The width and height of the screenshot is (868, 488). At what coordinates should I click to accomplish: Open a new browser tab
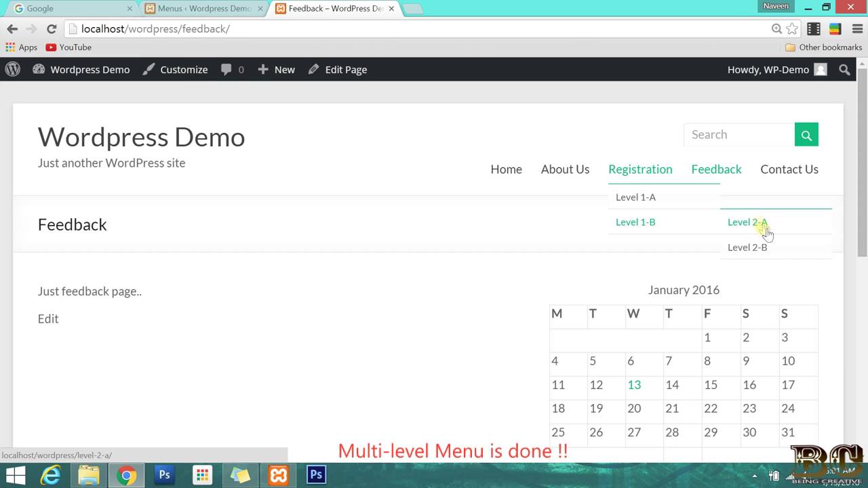(413, 9)
